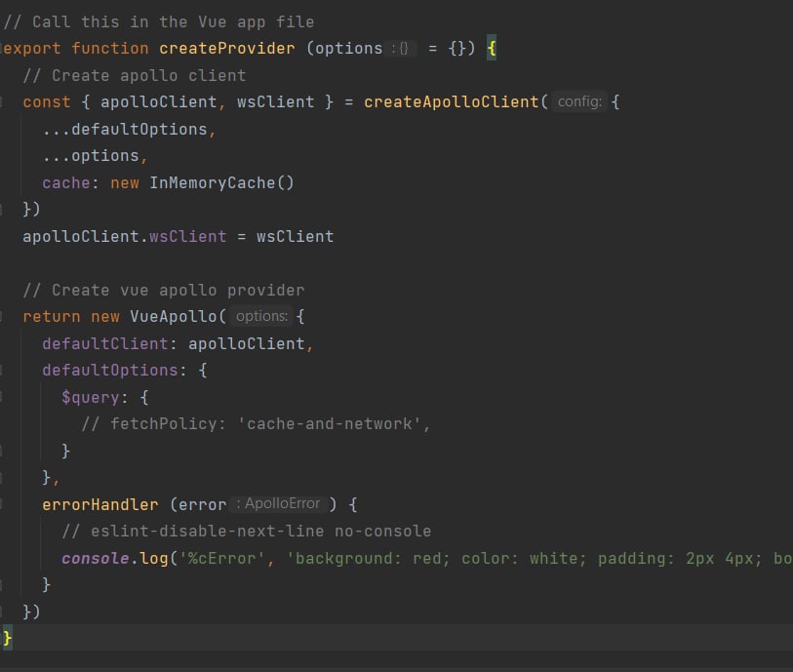Click the "// eslint-disable-next-line no-console" comment
Image resolution: width=793 pixels, height=672 pixels.
(247, 531)
